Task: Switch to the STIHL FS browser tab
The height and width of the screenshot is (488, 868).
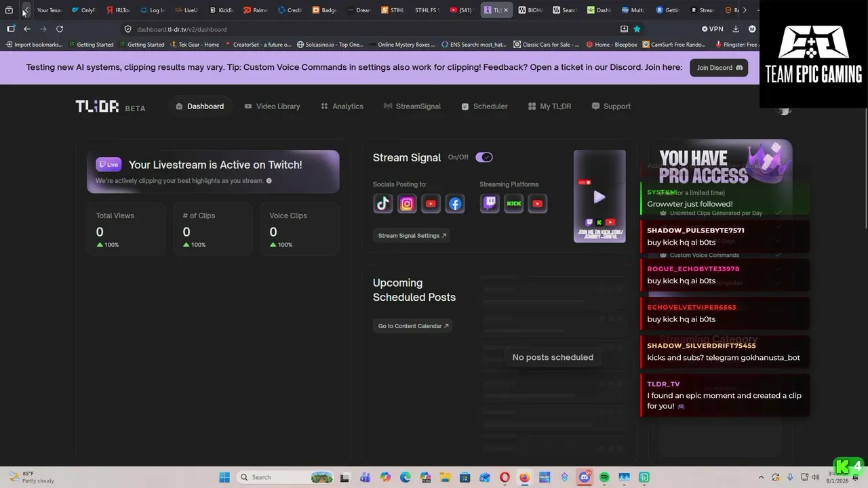Action: [427, 10]
